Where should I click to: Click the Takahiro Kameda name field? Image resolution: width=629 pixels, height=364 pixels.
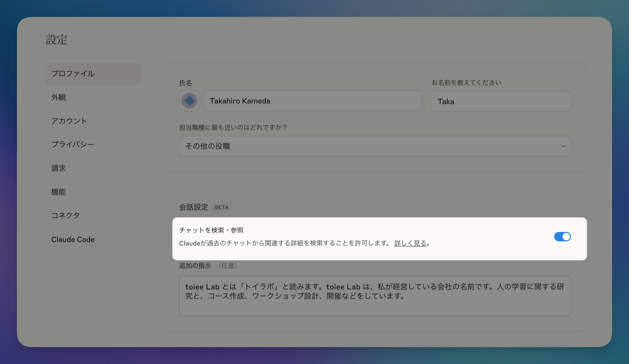312,101
